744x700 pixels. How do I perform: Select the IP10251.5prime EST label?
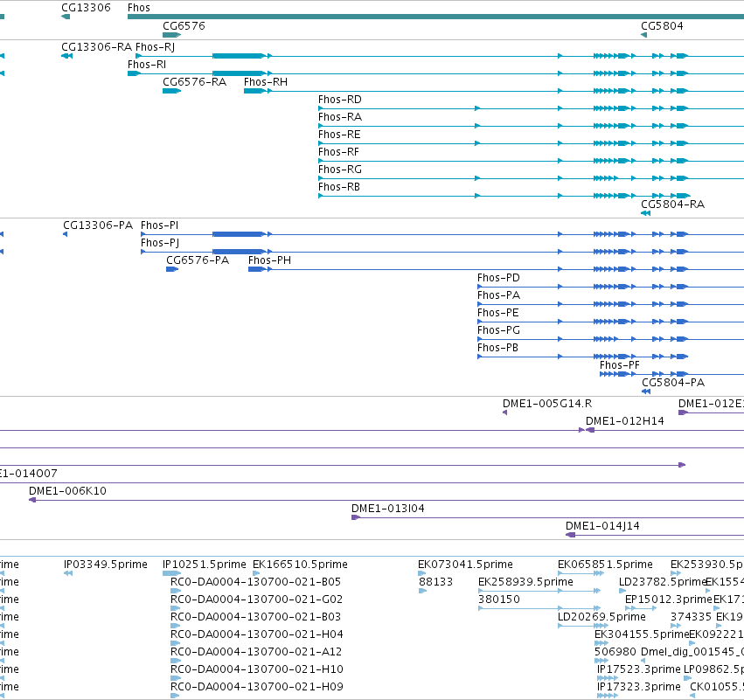(204, 565)
